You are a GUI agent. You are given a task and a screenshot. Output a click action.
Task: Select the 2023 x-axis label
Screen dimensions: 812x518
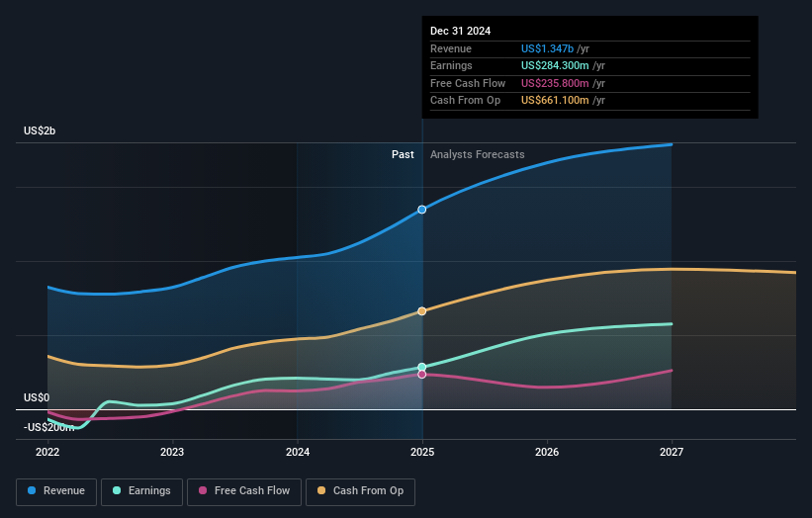point(172,452)
